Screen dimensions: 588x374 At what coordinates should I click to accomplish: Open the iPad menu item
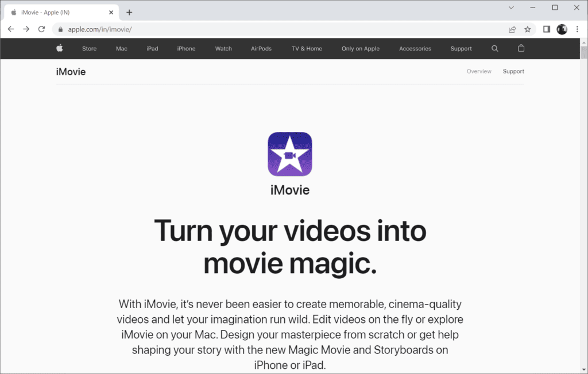pos(152,48)
